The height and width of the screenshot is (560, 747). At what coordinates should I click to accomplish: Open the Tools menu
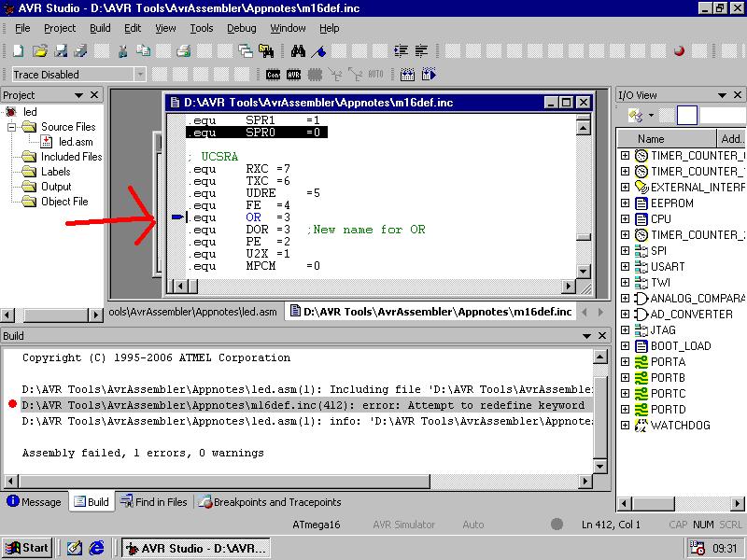(202, 29)
